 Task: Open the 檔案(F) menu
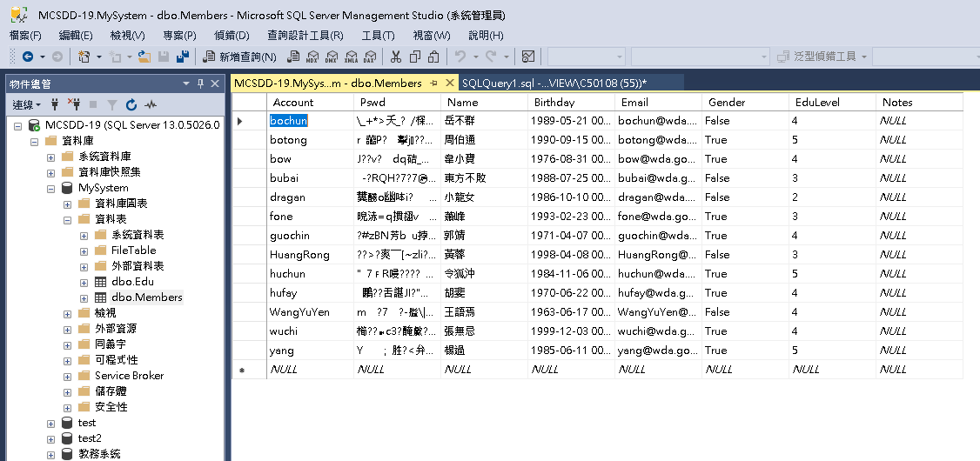[x=25, y=36]
